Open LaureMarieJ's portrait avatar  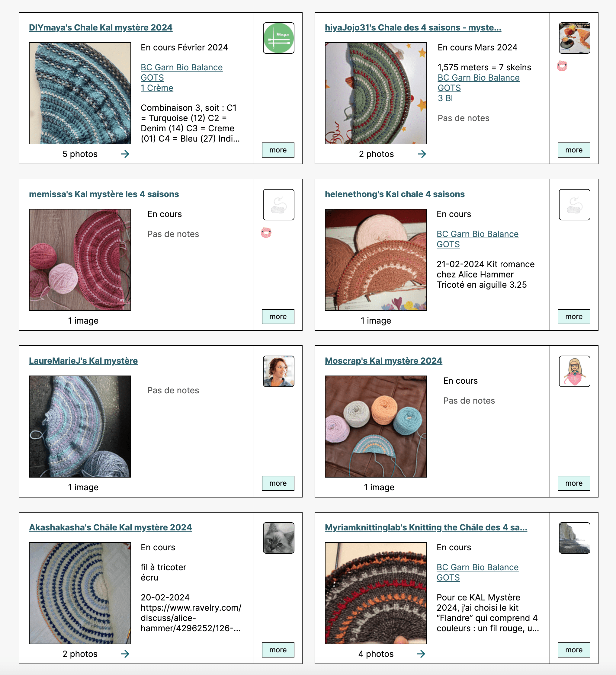click(278, 371)
